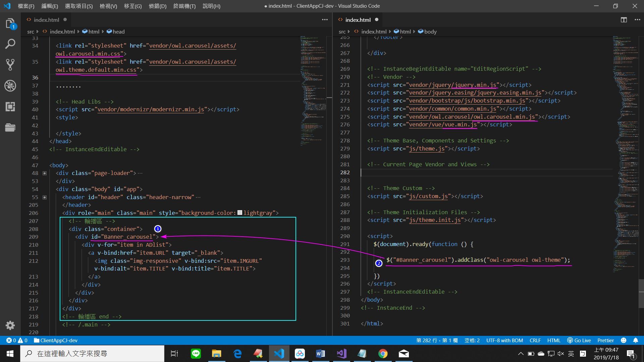Expand the collapsed header element on line 55
The image size is (644, 362).
tap(45, 197)
